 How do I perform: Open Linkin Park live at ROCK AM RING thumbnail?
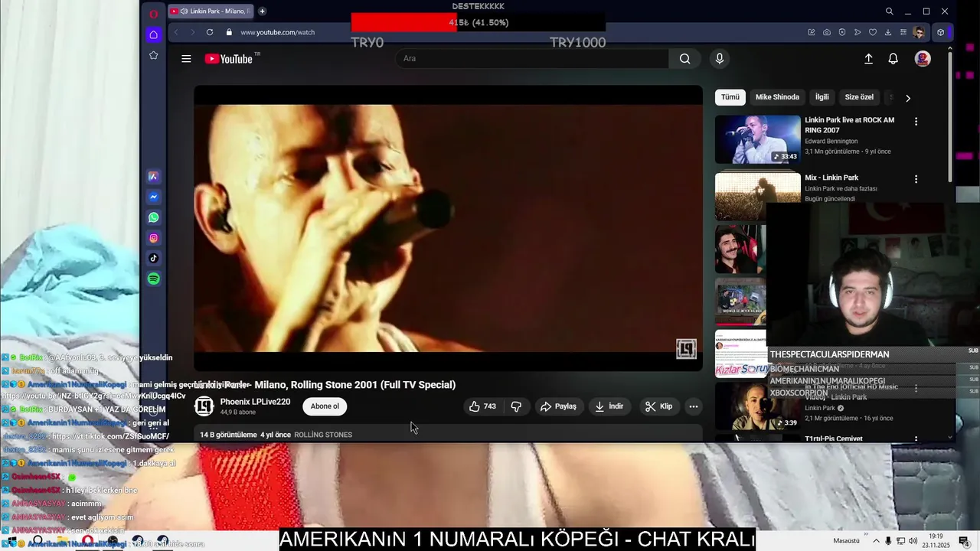coord(758,139)
